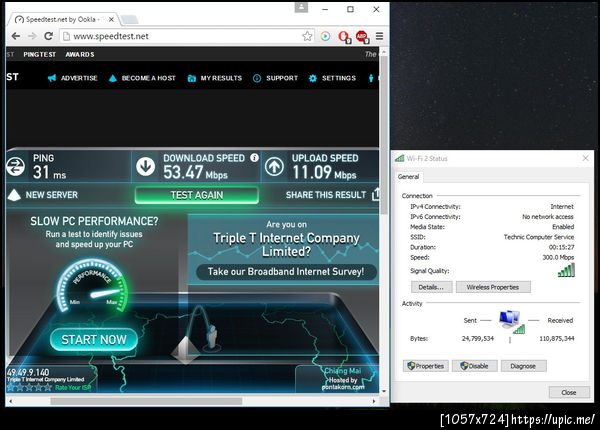
Task: Click the Disable adapter button
Action: (x=474, y=366)
